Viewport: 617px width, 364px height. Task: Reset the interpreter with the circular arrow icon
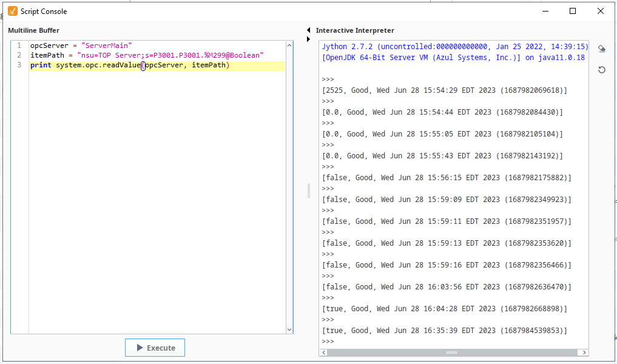click(602, 70)
